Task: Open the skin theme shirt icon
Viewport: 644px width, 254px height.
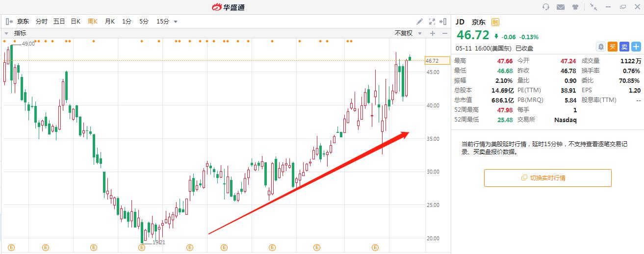Action: (x=575, y=7)
